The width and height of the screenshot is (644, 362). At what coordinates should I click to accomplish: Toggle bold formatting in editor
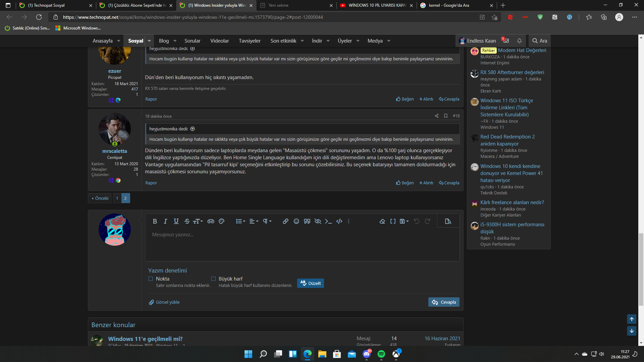[x=155, y=221]
